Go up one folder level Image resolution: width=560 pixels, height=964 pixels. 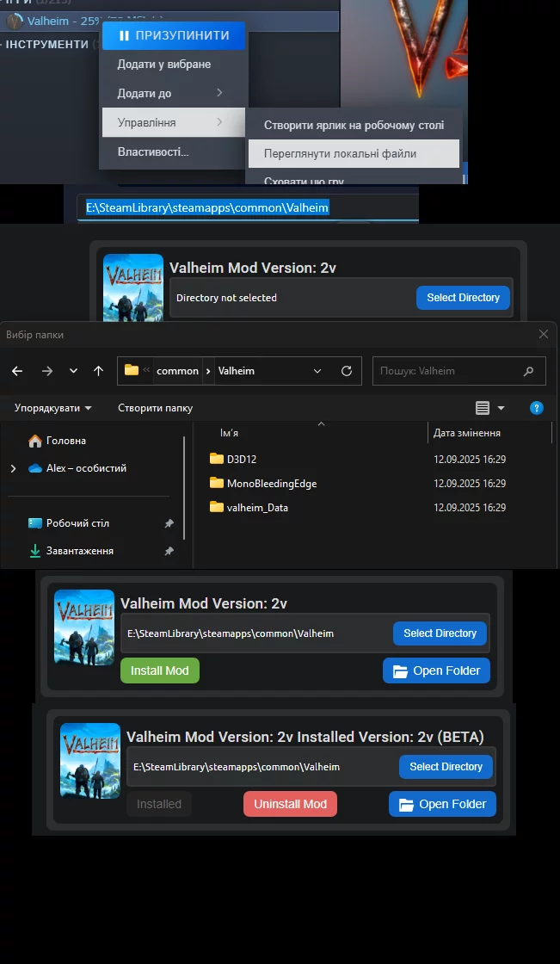pos(98,371)
